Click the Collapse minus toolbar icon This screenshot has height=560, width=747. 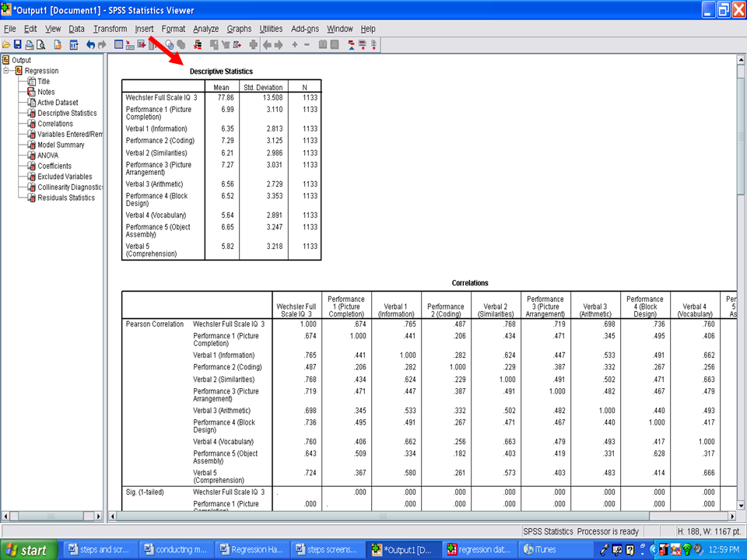coord(307,45)
